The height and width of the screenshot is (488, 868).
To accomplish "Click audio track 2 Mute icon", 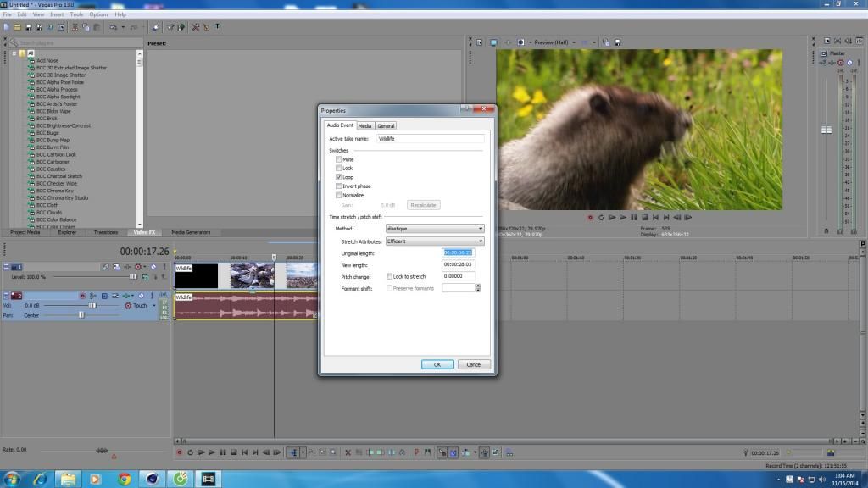I will (142, 296).
